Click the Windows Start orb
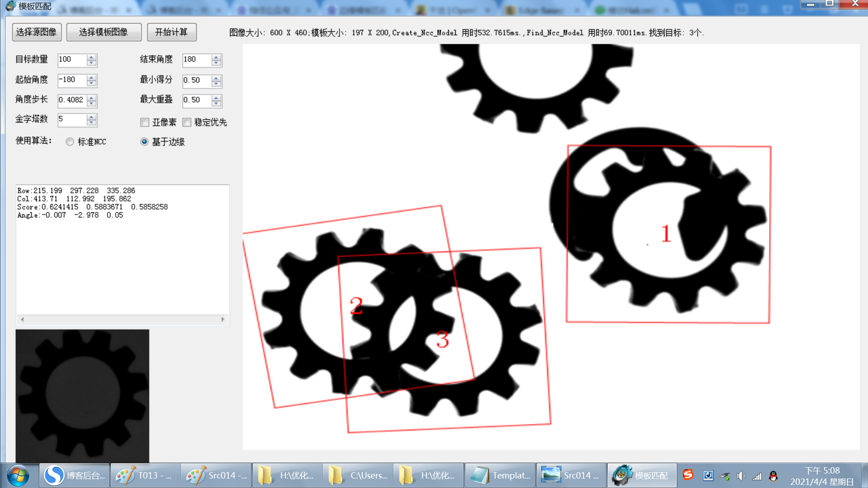Image resolution: width=868 pixels, height=488 pixels. [x=18, y=475]
